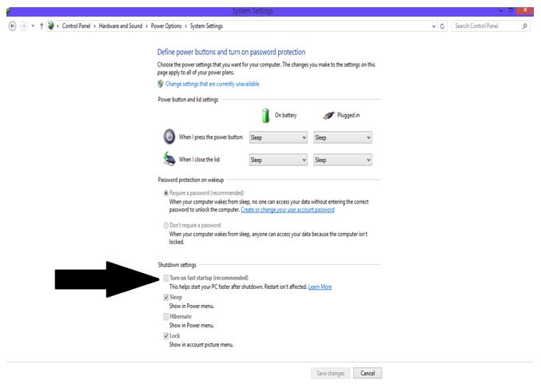Open Hardware and Sound breadcrumb
The height and width of the screenshot is (392, 541).
pos(121,26)
